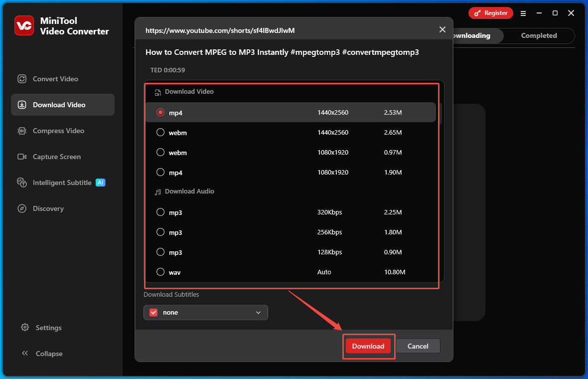Open the Capture Screen section

pyautogui.click(x=63, y=157)
